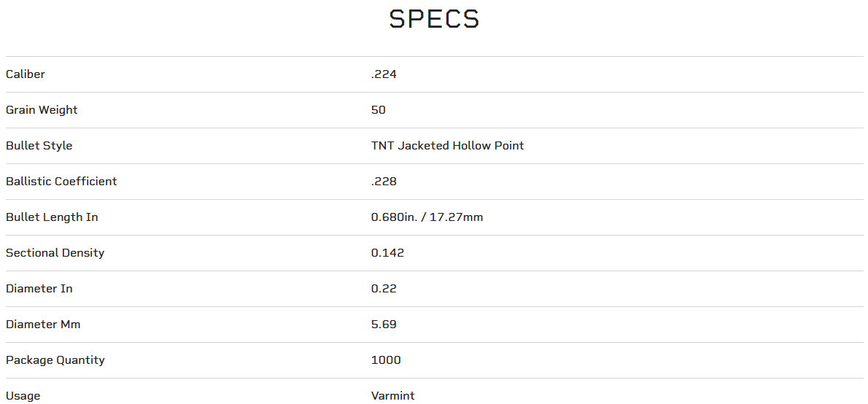Click the 1000 package quantity value
Viewport: 868px width, 404px height.
[386, 360]
